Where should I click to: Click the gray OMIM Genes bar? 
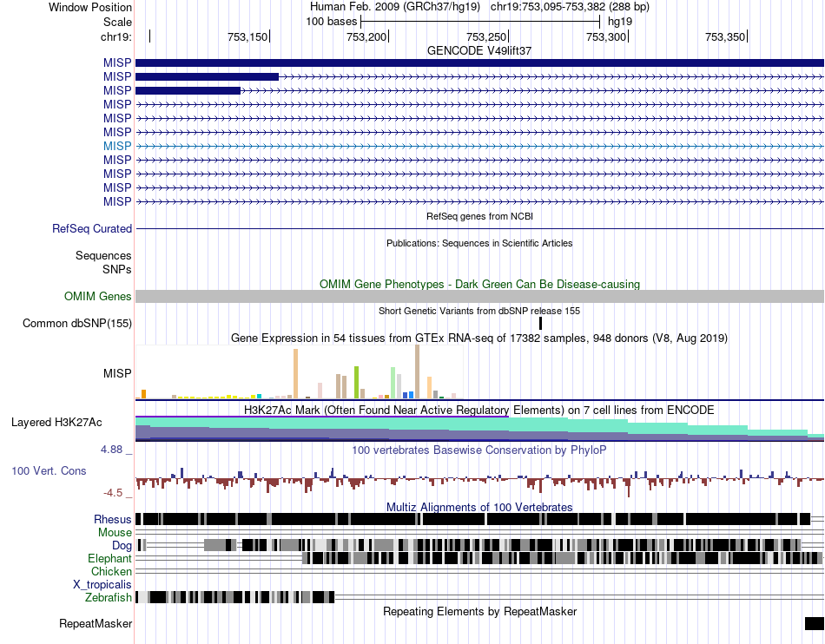point(480,296)
